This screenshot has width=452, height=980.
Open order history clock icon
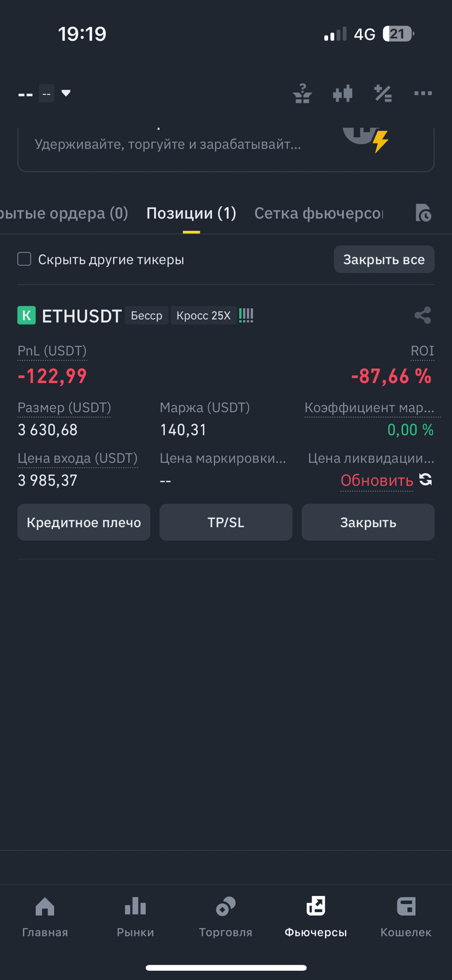(x=423, y=213)
